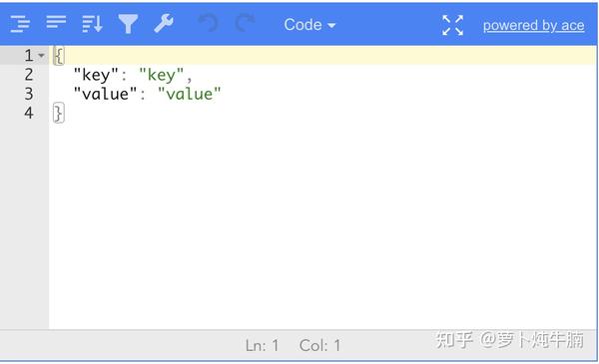Click the undo arrow icon
The width and height of the screenshot is (599, 364).
[x=209, y=23]
